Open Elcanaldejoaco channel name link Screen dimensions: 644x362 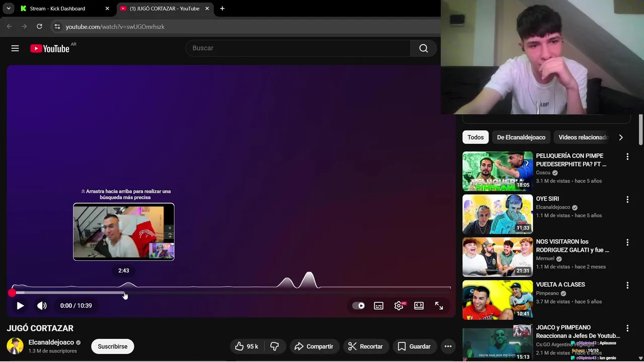[x=51, y=342]
